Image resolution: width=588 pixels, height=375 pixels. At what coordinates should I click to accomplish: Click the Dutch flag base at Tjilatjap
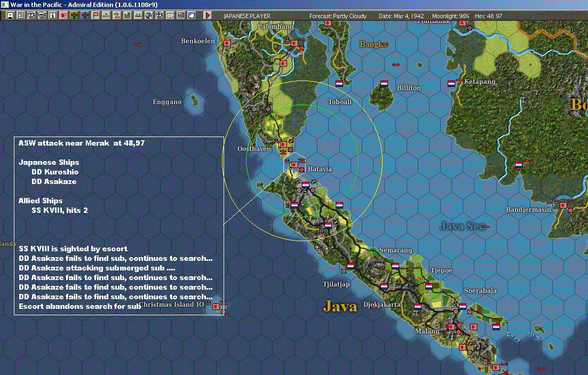tap(351, 266)
